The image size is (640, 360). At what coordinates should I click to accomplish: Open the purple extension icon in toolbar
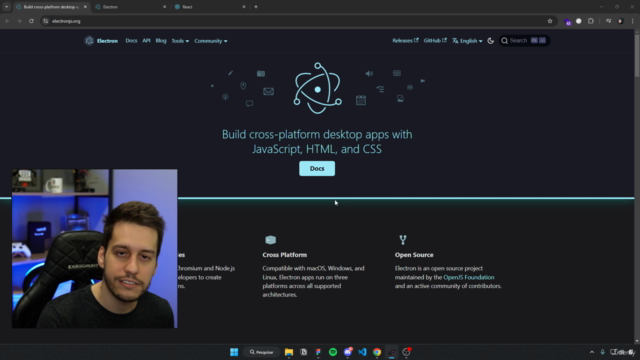click(568, 21)
